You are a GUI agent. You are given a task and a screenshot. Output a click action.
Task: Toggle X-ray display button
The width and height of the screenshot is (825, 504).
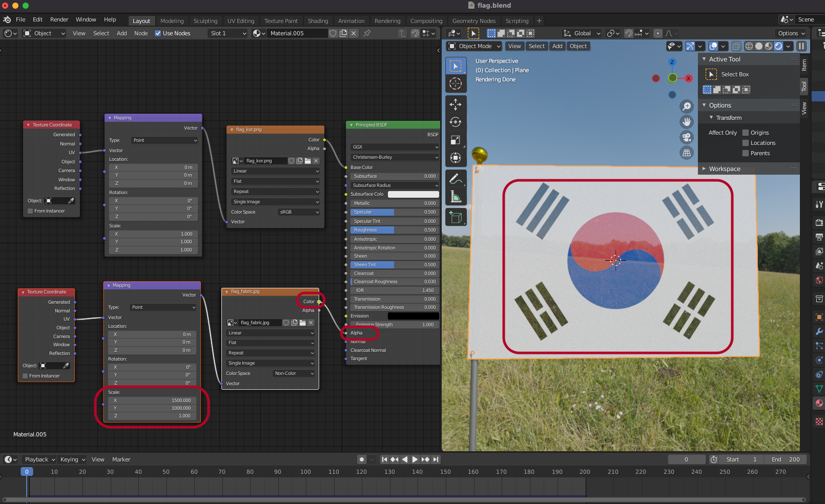736,46
